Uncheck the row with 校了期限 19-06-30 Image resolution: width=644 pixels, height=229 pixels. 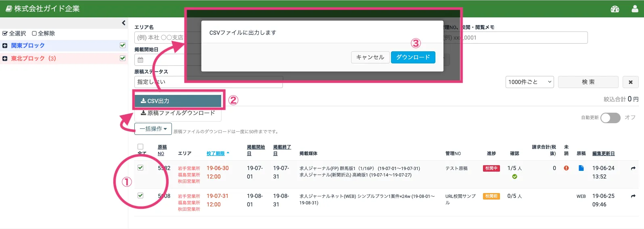pos(140,168)
